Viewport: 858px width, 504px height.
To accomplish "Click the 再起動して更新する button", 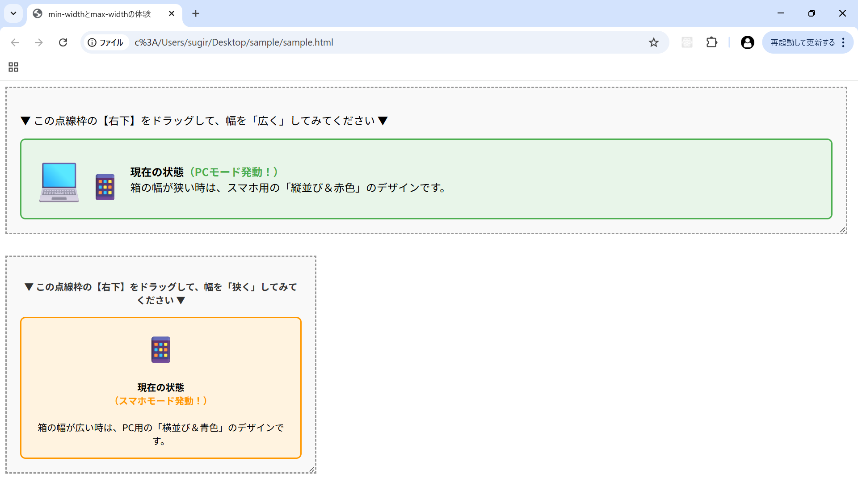I will point(802,42).
